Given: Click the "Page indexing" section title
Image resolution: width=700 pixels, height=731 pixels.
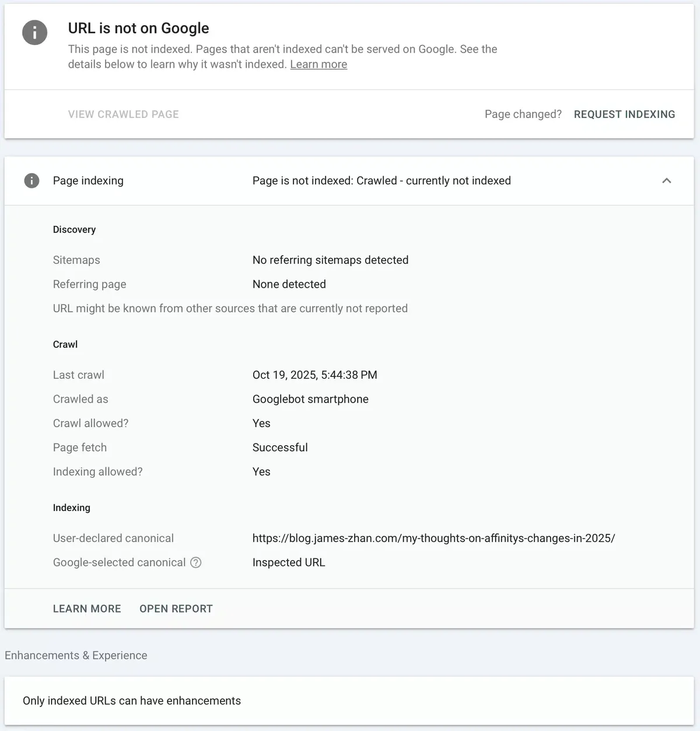Looking at the screenshot, I should tap(88, 181).
